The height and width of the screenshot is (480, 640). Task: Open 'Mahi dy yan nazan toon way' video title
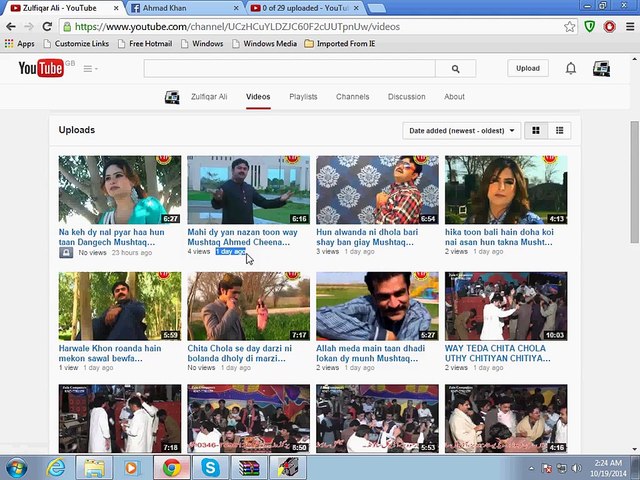[x=242, y=237]
